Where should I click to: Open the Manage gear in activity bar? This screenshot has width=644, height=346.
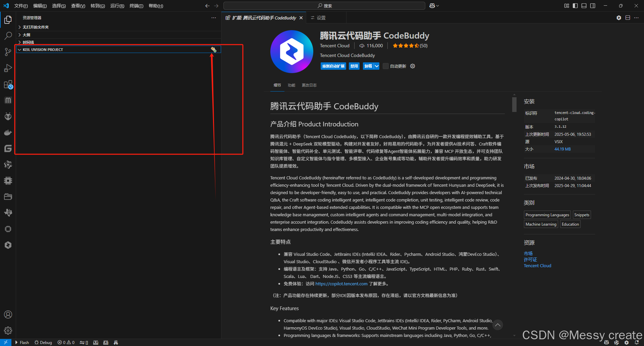coord(8,331)
